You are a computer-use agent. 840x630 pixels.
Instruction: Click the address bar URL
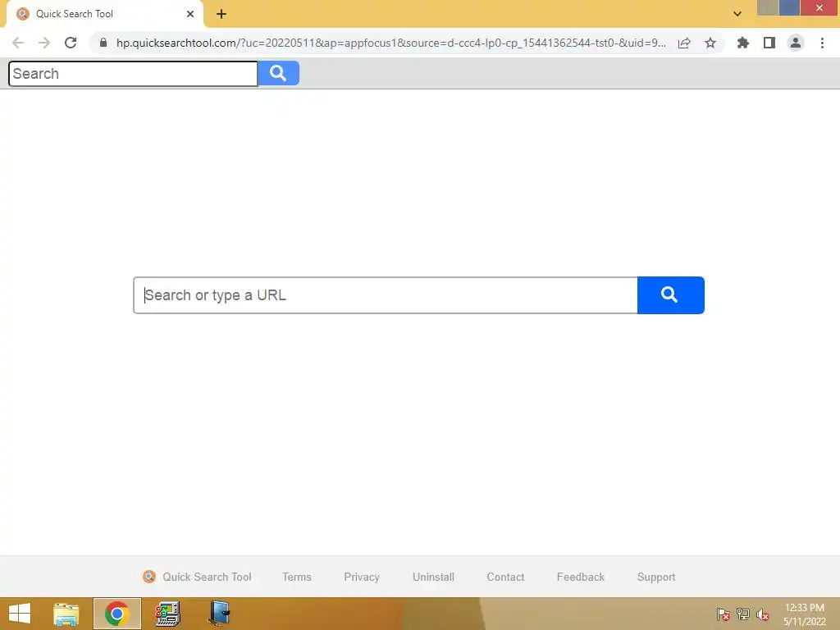coord(391,43)
